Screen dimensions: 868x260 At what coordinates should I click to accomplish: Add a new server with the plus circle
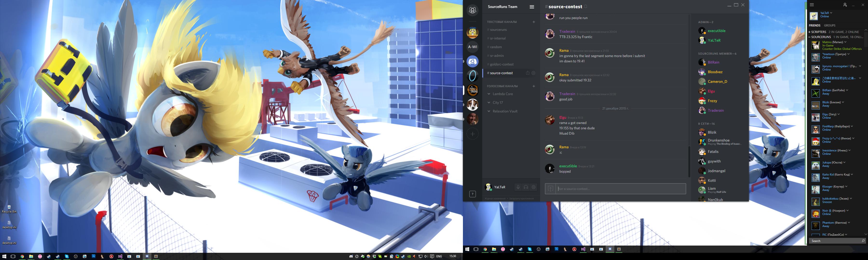pyautogui.click(x=472, y=134)
